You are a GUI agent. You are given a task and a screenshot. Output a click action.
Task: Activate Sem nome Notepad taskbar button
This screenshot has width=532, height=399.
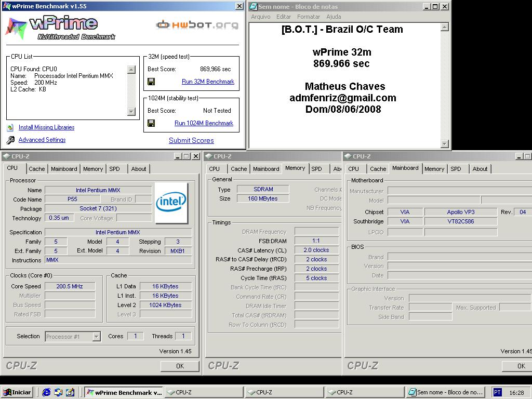445,392
